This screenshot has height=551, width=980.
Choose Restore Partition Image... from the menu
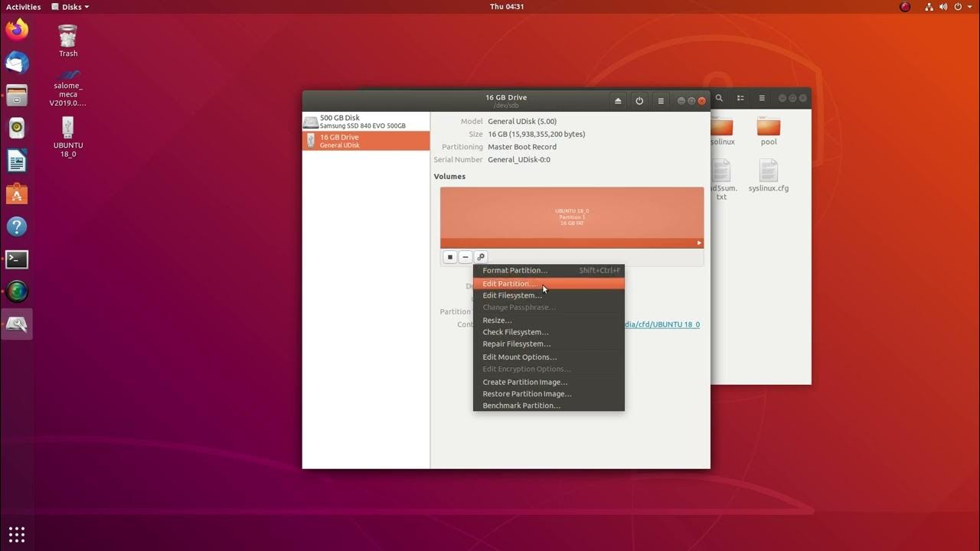click(549, 393)
